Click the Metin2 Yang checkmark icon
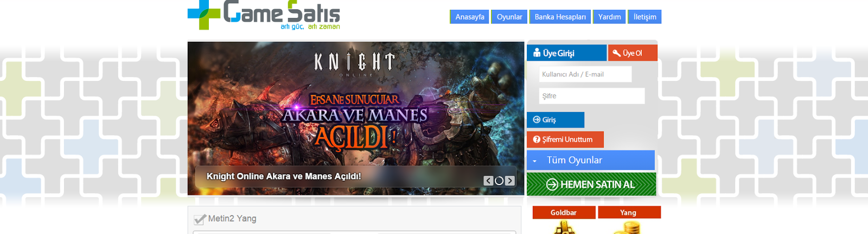The image size is (868, 234). [x=200, y=219]
